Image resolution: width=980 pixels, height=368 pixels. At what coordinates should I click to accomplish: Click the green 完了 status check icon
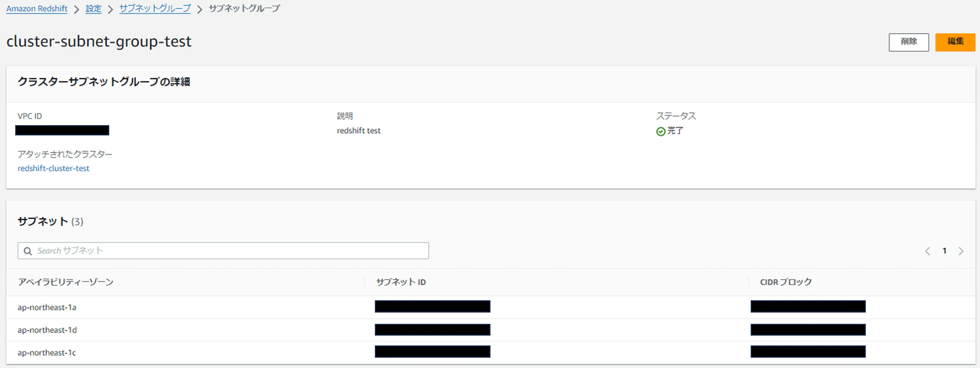(x=661, y=131)
